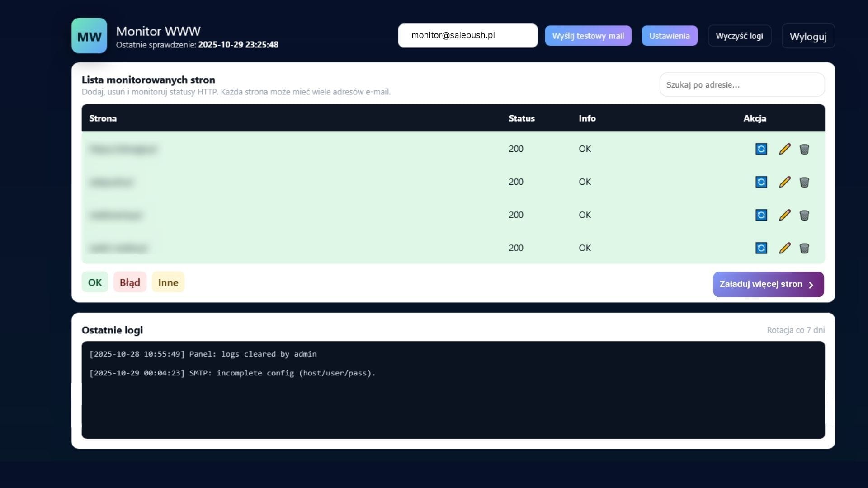This screenshot has height=488, width=868.
Task: Click pencil edit icon in first row
Action: pyautogui.click(x=785, y=149)
